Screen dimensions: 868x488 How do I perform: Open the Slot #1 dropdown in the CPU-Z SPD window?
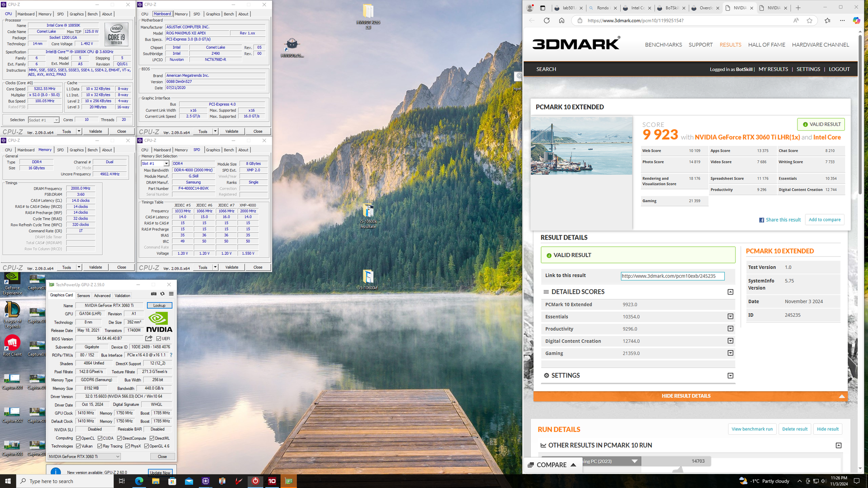pos(155,164)
